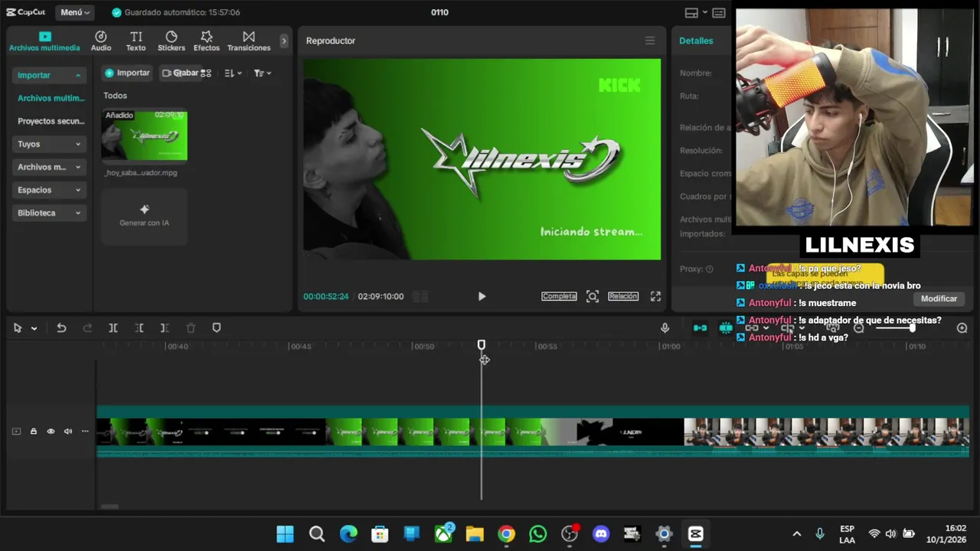980x551 pixels.
Task: Select Archivos multimedia tab
Action: 44,41
